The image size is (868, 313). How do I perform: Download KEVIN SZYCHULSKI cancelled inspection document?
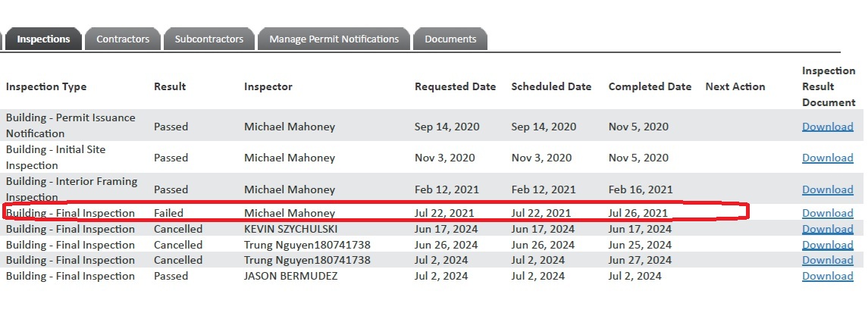(828, 230)
